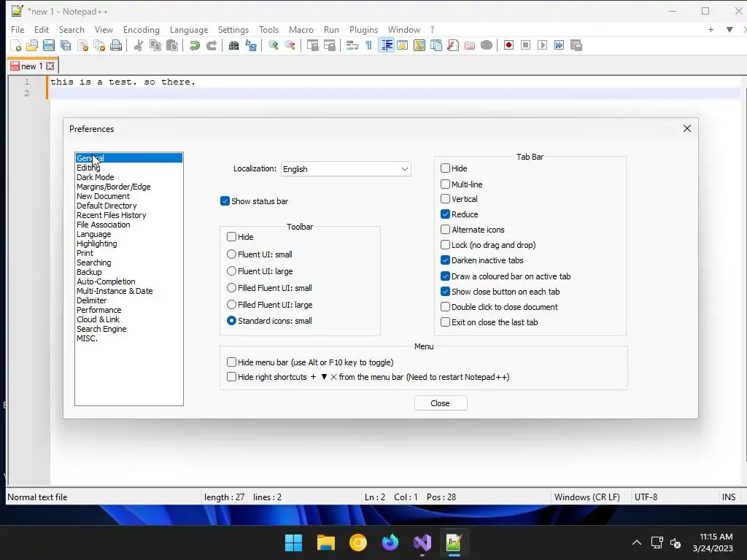Toggle Show All Characters pilcrow icon
This screenshot has width=747, height=560.
368,45
